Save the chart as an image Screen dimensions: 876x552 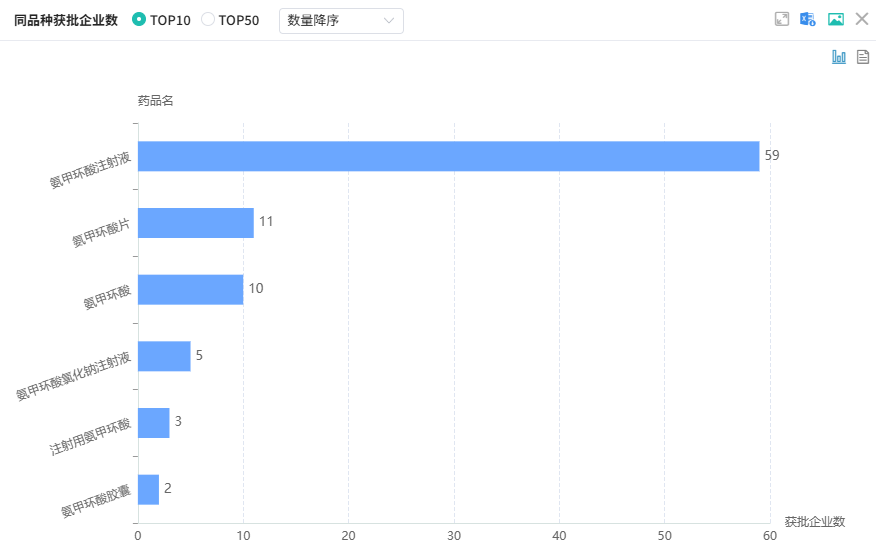[836, 19]
